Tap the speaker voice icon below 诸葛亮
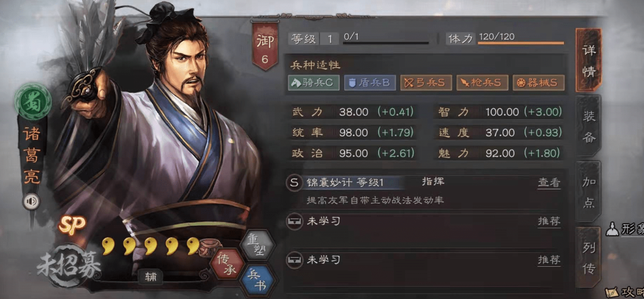Viewport: 644px width, 299px height. 31,202
